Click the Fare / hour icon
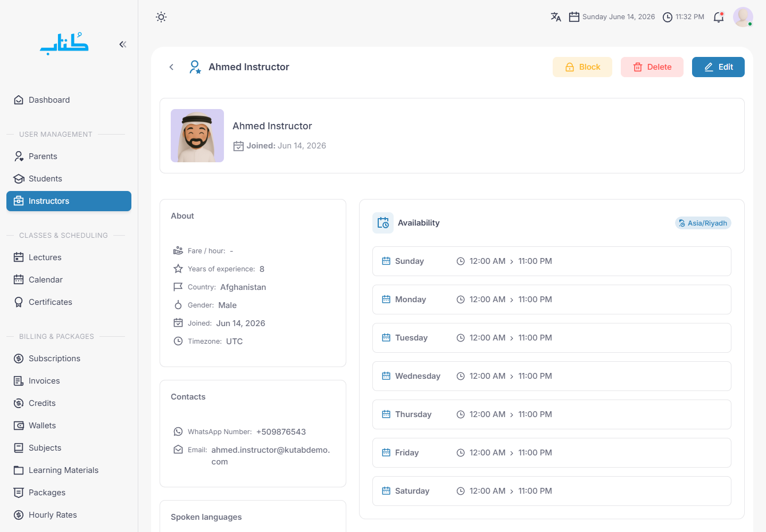The image size is (766, 532). click(x=178, y=251)
